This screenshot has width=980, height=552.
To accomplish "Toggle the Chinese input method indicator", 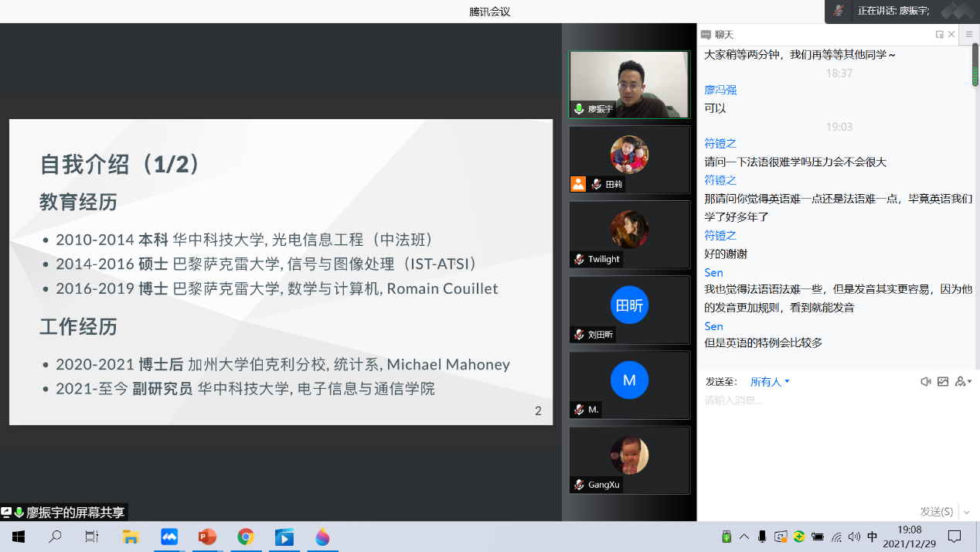I will click(x=873, y=537).
